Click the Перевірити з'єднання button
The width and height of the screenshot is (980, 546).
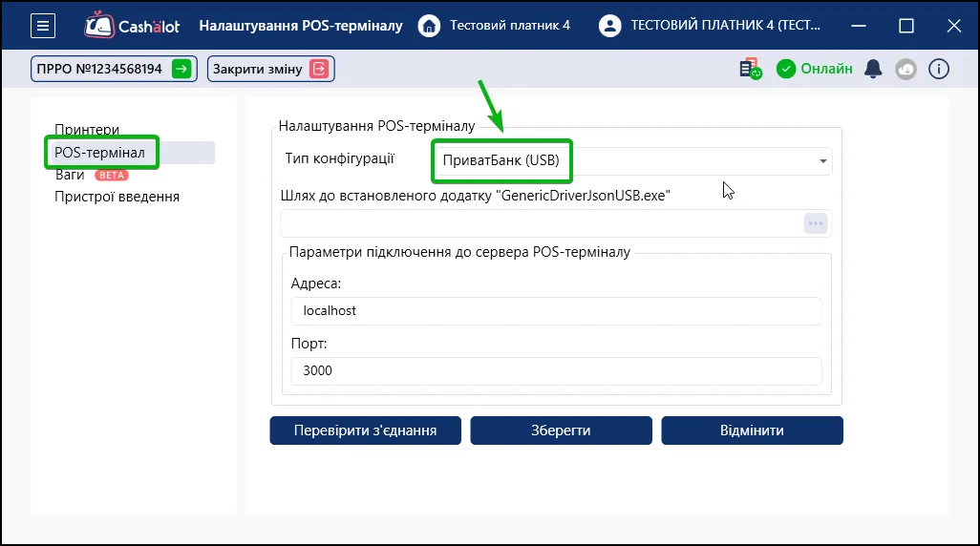pos(366,430)
